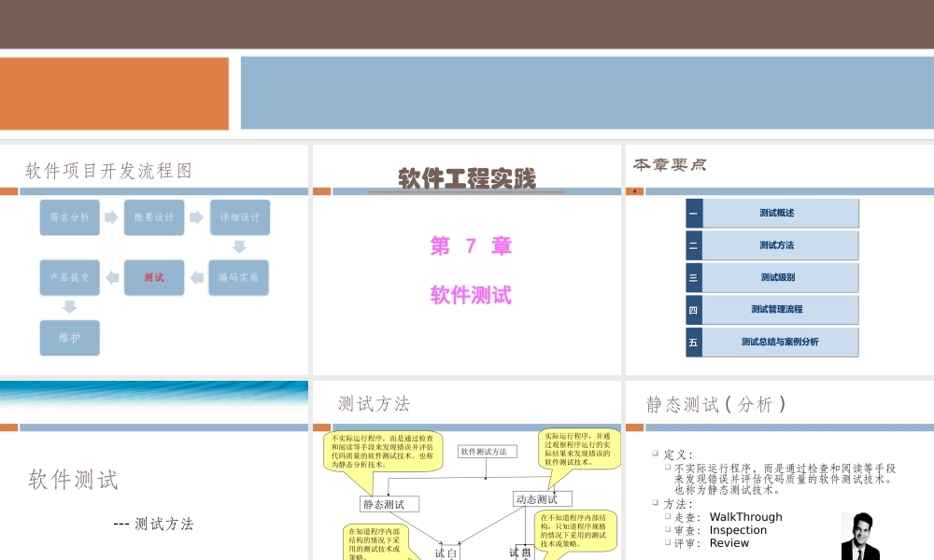
Task: Check the bullet next to 走查 WalkThrough
Action: (666, 516)
